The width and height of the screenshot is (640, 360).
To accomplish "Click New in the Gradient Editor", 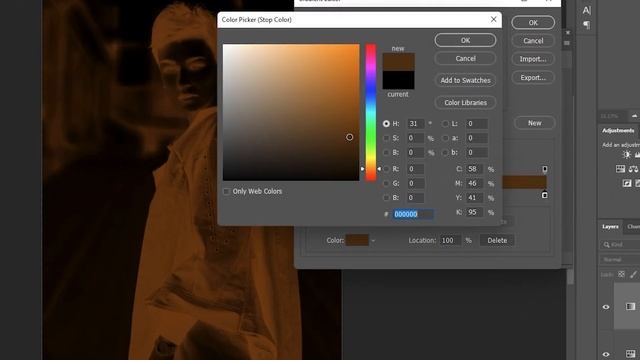I will pyautogui.click(x=534, y=123).
